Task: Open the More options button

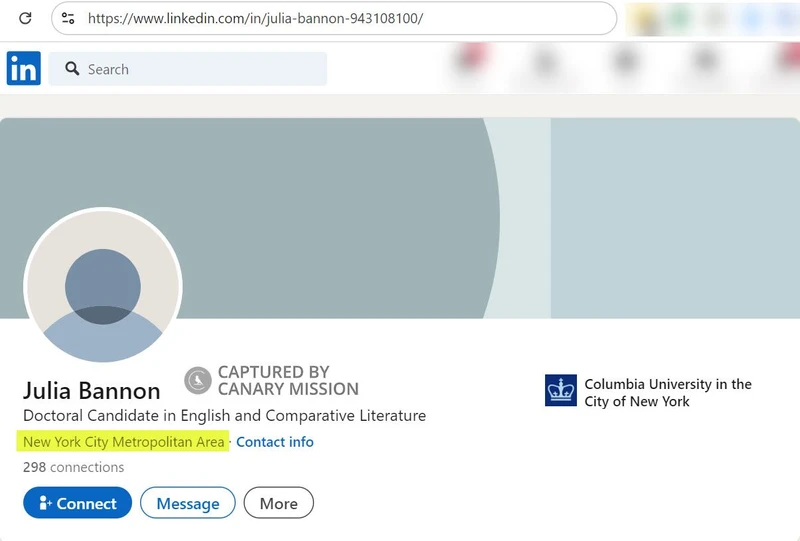Action: [279, 503]
